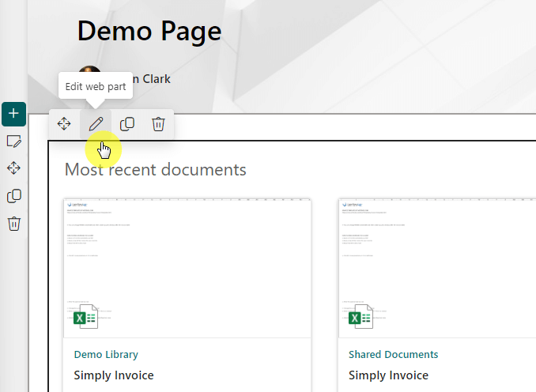Edit the Most recent documents heading
Viewport: 536px width, 392px height.
156,169
